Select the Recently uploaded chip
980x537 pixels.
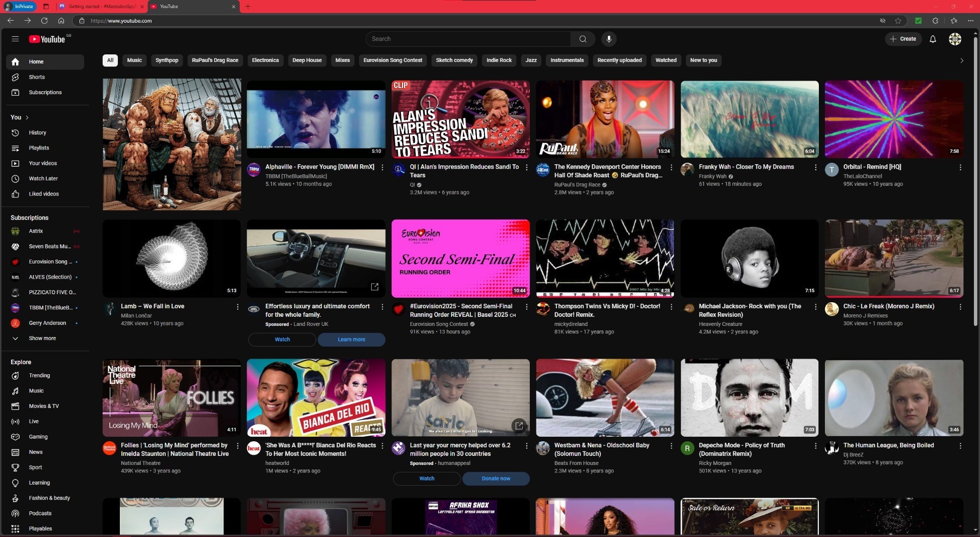tap(619, 60)
